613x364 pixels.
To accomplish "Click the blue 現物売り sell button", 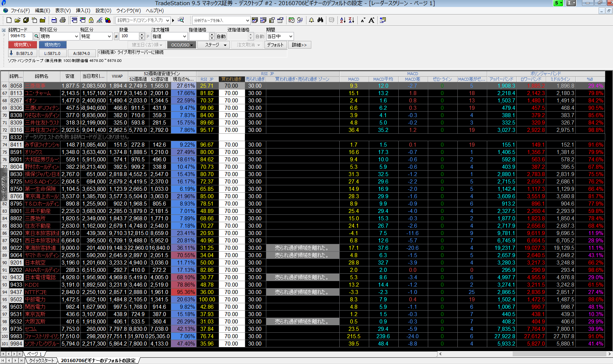I will [52, 45].
